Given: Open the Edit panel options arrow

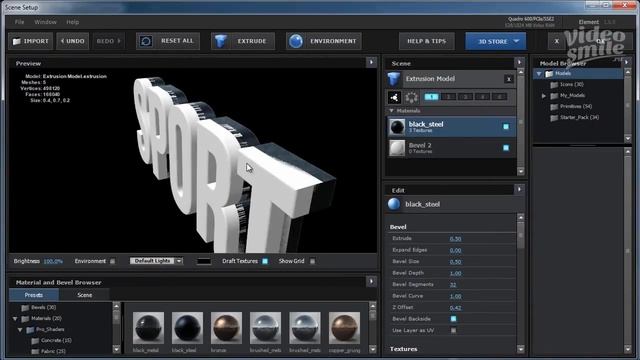Looking at the screenshot, I should tap(519, 189).
